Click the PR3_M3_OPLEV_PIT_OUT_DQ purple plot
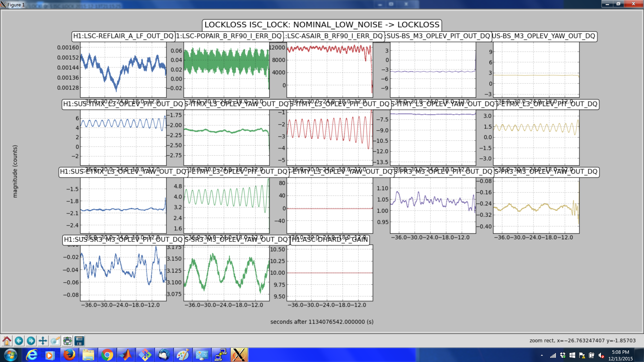The image size is (644, 362). click(x=433, y=205)
